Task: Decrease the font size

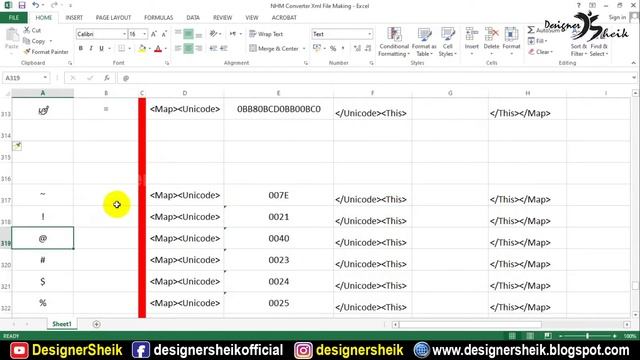Action: coord(164,34)
